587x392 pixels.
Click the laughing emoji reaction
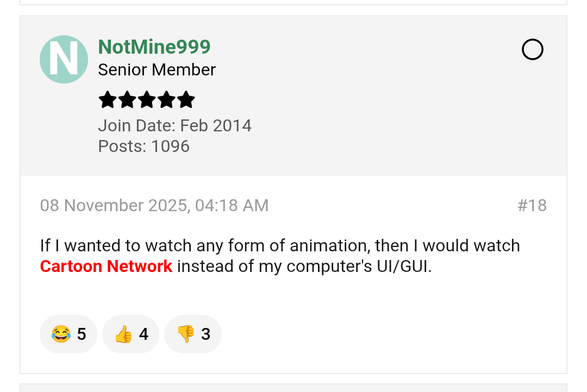[x=61, y=334]
